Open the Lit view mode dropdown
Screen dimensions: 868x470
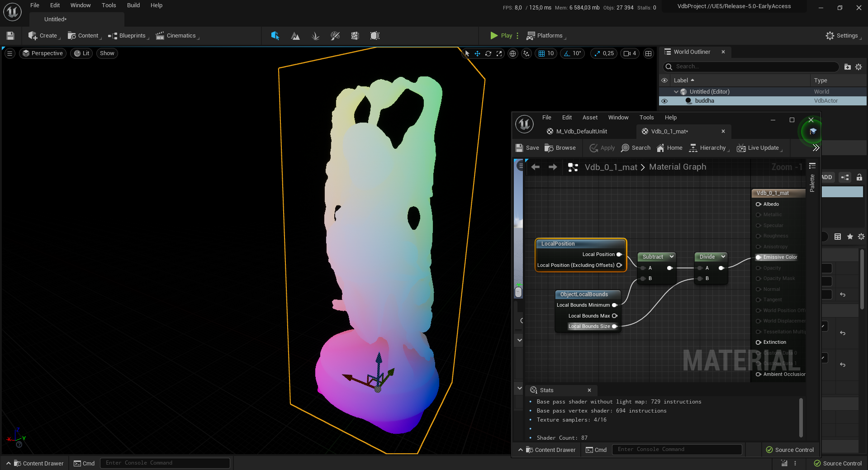[x=81, y=53]
